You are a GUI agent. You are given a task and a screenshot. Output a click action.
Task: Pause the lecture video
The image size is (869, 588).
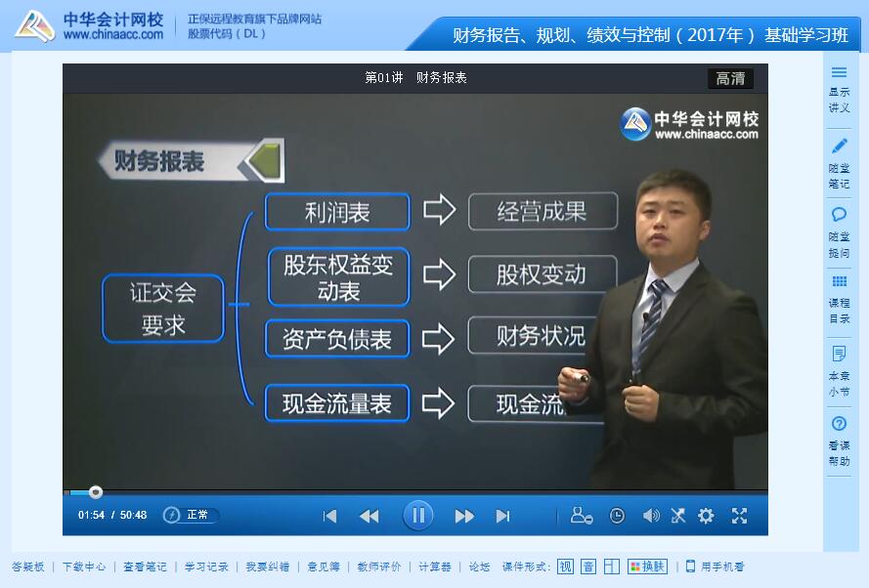(417, 516)
